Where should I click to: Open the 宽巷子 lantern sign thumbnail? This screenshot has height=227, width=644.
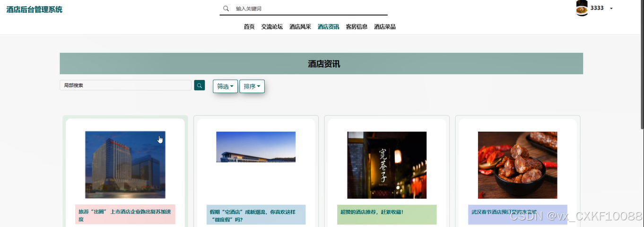point(387,165)
